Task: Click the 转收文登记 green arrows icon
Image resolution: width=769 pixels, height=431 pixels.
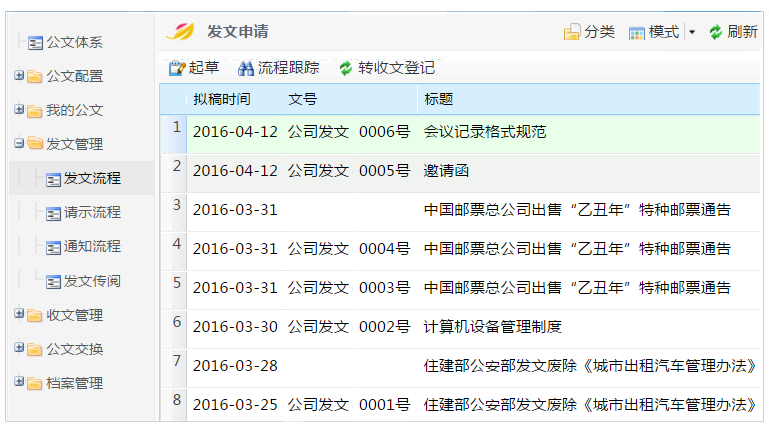Action: (x=346, y=68)
